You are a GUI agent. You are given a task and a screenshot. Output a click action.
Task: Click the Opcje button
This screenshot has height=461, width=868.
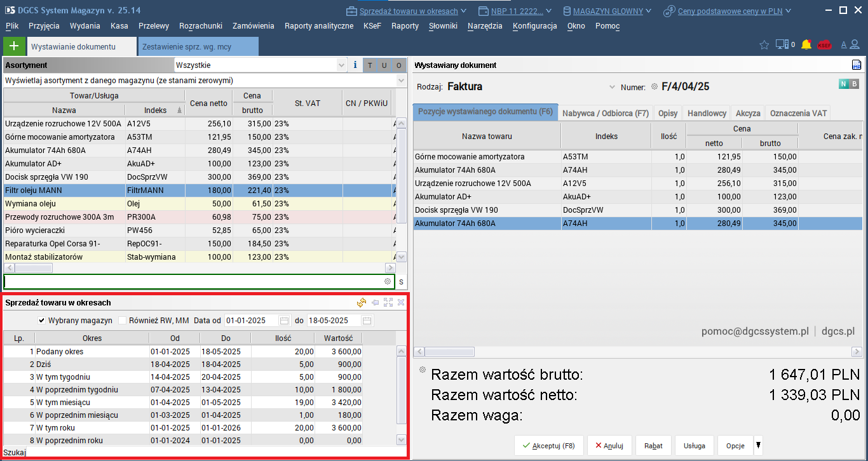coord(735,446)
